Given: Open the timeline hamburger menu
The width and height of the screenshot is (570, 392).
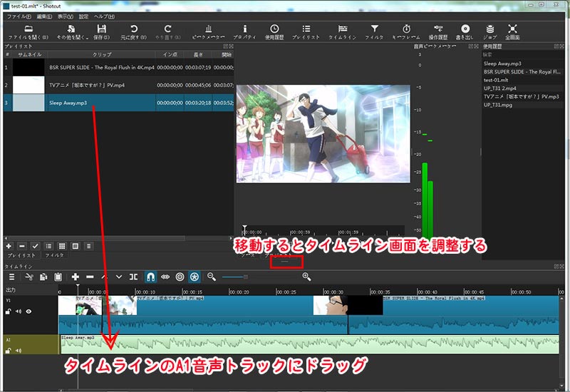Looking at the screenshot, I should click(x=11, y=277).
